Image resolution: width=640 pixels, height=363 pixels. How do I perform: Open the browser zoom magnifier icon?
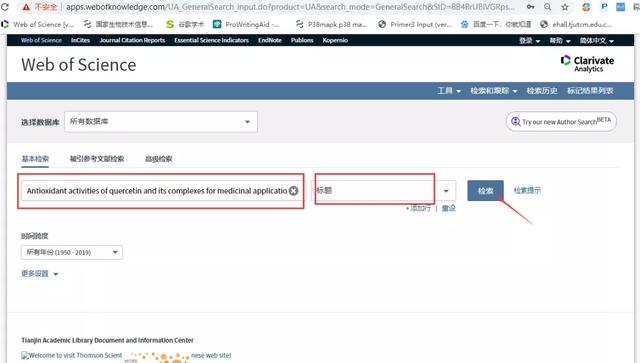tap(548, 7)
